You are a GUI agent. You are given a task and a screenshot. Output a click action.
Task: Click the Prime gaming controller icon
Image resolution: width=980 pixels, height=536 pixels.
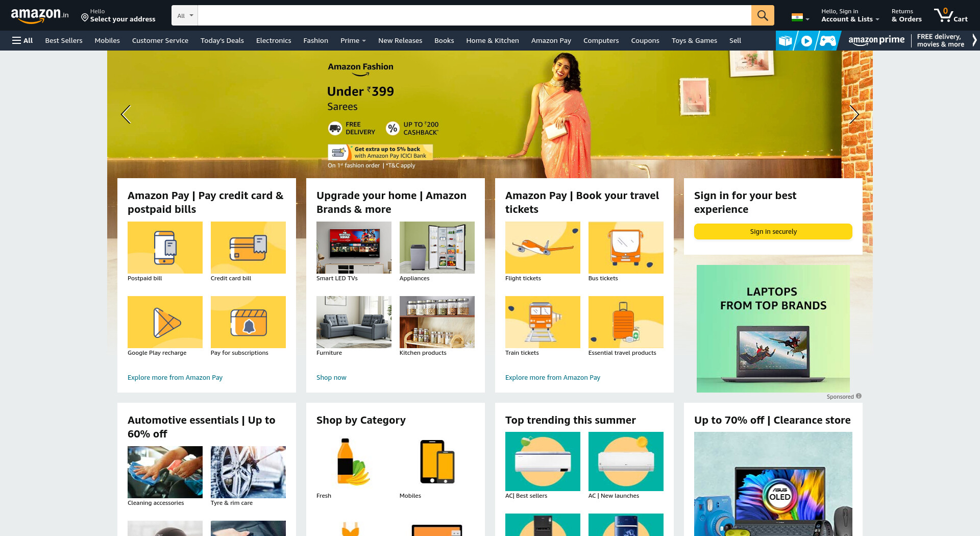point(828,41)
